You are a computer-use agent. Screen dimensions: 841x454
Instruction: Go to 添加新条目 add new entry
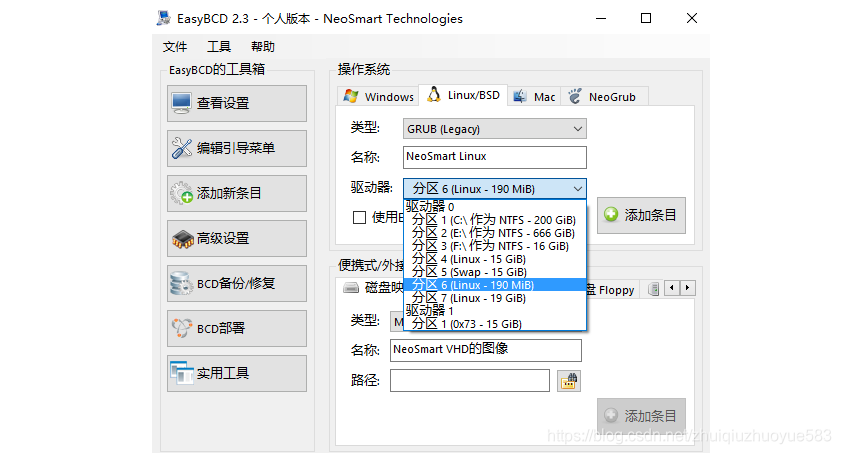[x=237, y=193]
